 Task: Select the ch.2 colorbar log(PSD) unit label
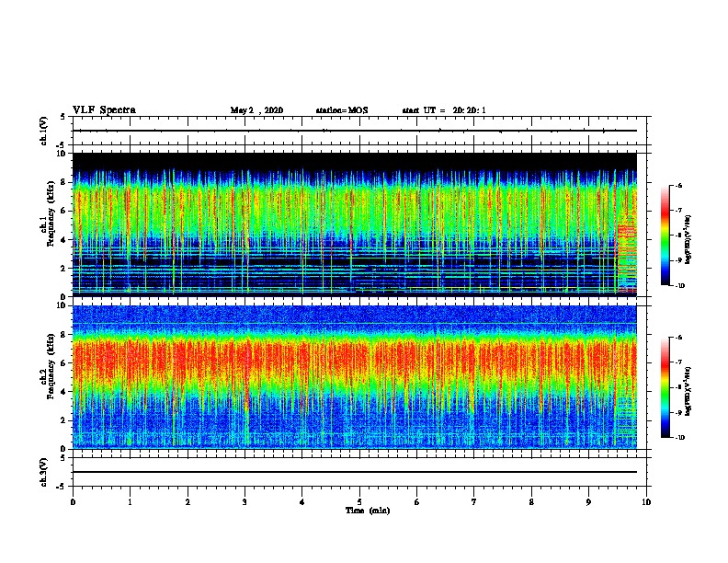pos(688,391)
